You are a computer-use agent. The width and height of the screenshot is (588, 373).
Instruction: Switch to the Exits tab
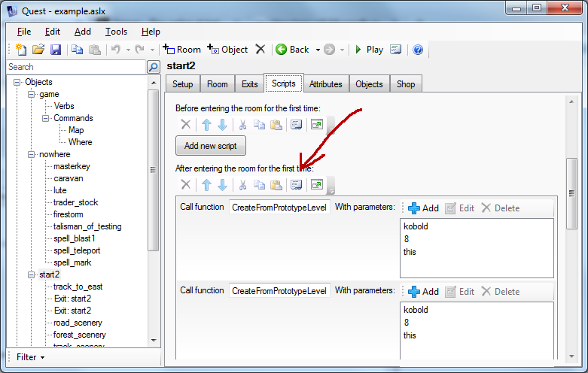[249, 84]
